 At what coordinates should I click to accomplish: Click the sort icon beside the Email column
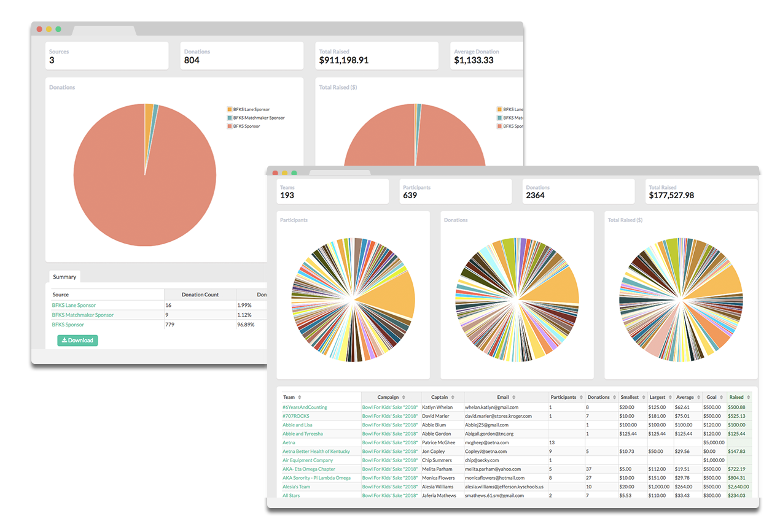pyautogui.click(x=513, y=397)
